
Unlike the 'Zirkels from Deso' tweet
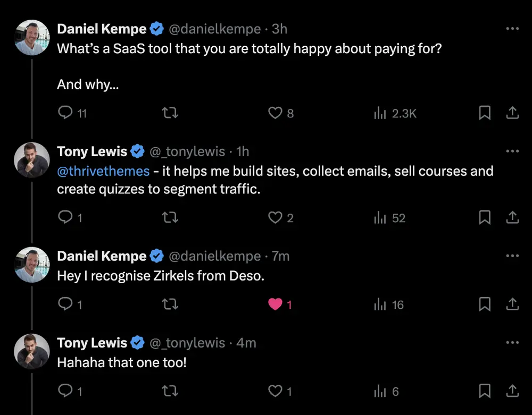tap(275, 304)
